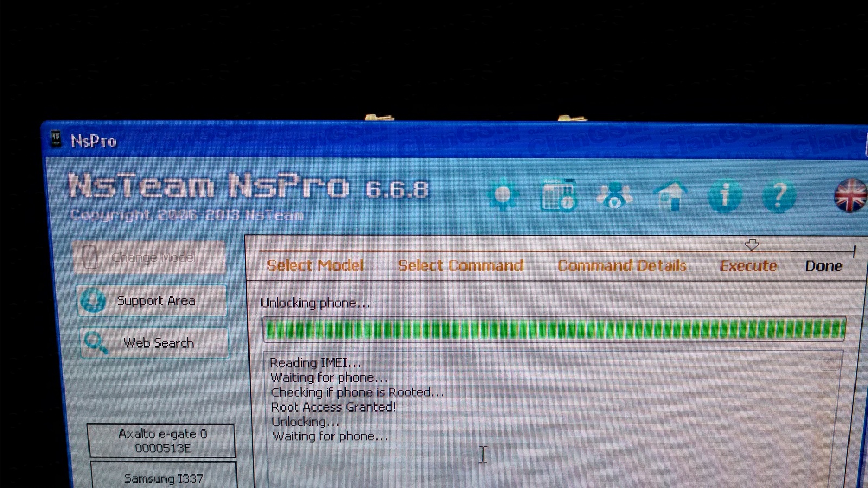
Task: Open the question mark help icon
Action: pyautogui.click(x=779, y=196)
